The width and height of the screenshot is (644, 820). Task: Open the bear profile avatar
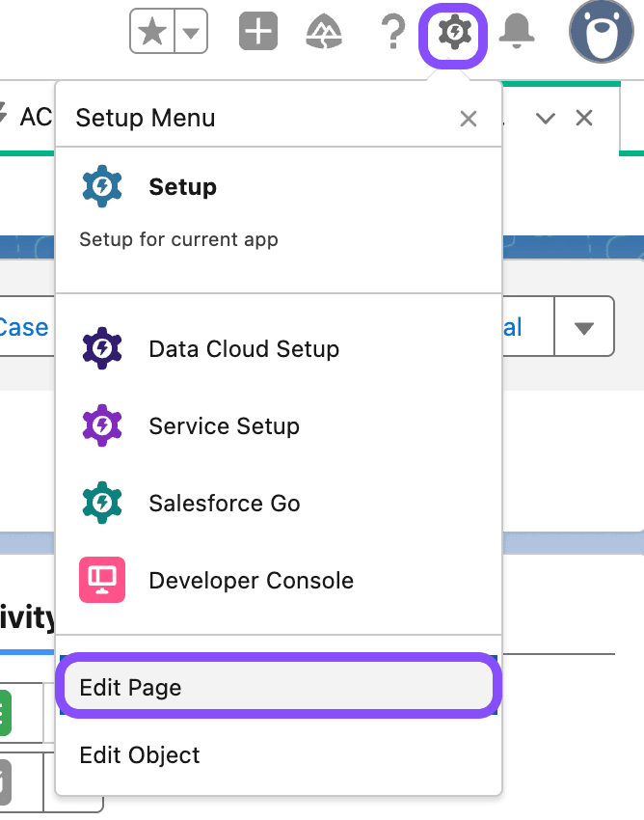[x=601, y=31]
